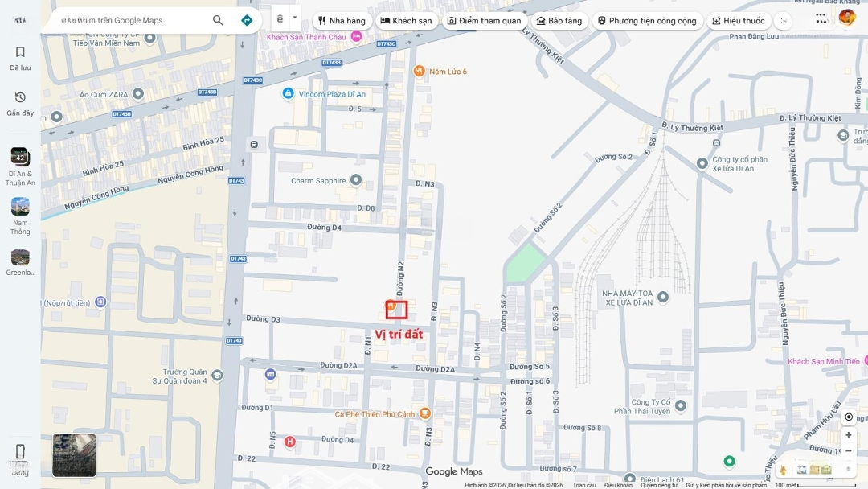The image size is (868, 489).
Task: Open the Google apps grid
Action: (x=821, y=17)
